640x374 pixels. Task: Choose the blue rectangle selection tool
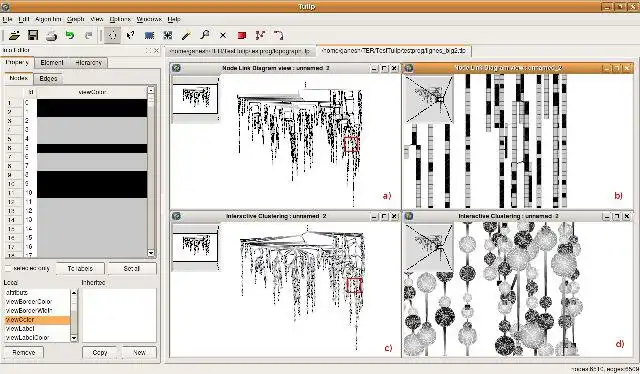click(149, 36)
